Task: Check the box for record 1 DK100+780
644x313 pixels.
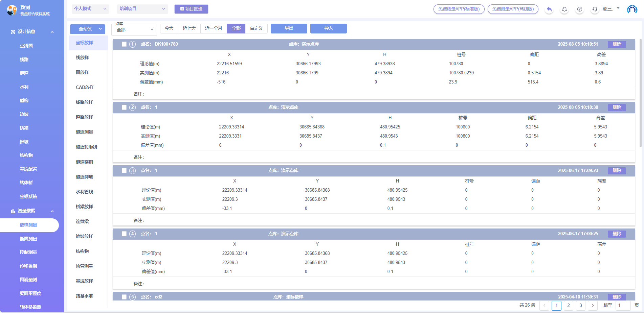Action: [x=124, y=44]
